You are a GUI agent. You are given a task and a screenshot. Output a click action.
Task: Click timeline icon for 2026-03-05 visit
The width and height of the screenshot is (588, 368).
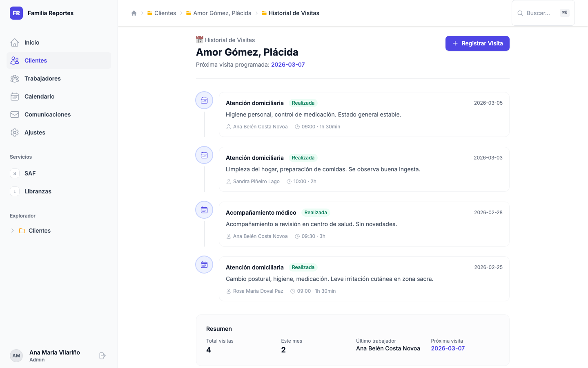tap(204, 100)
